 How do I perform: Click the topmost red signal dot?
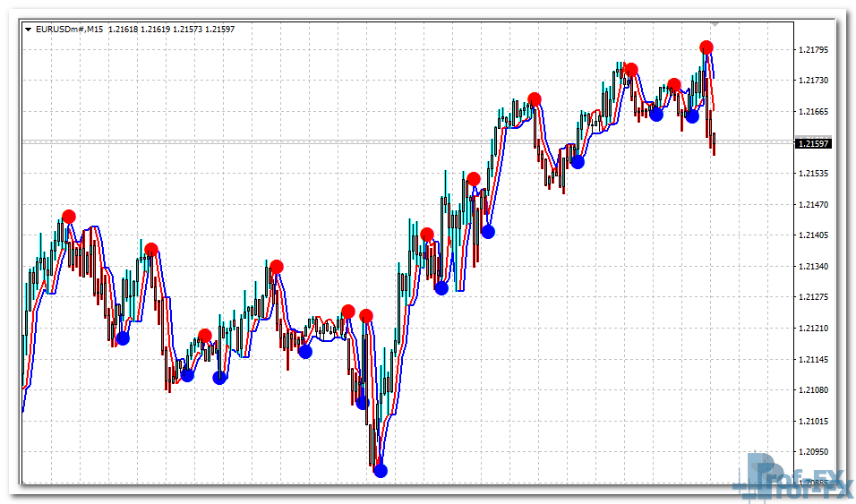[x=706, y=47]
